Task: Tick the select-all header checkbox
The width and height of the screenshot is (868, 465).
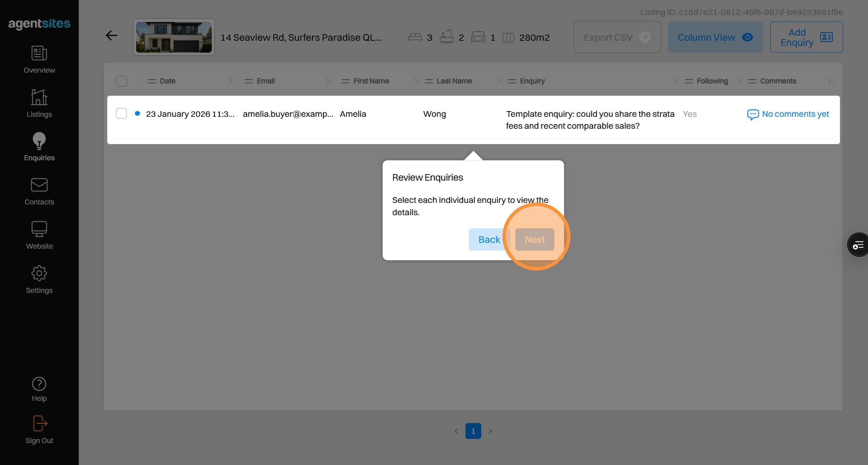Action: pos(121,81)
